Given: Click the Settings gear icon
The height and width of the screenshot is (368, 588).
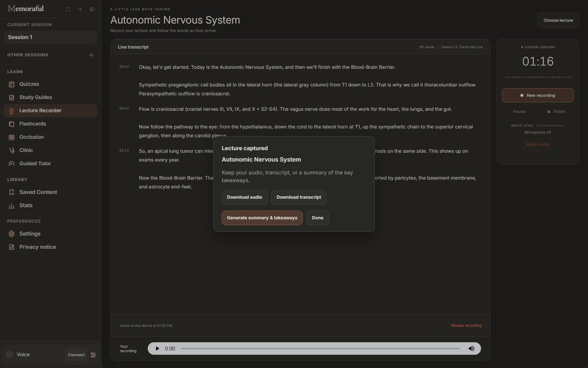Looking at the screenshot, I should pyautogui.click(x=11, y=234).
